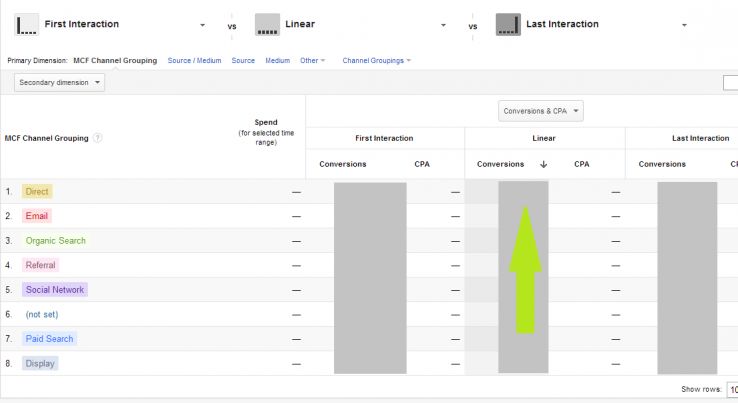
Task: Select the Medium primary dimension
Action: click(x=277, y=60)
